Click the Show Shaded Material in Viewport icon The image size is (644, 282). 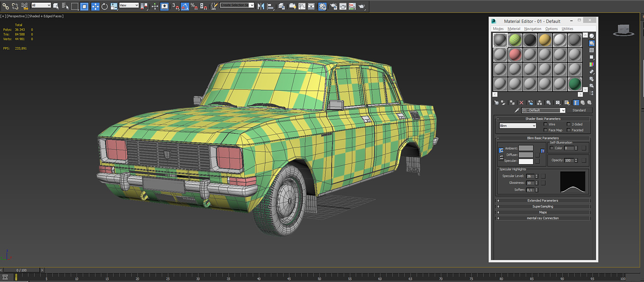(567, 102)
